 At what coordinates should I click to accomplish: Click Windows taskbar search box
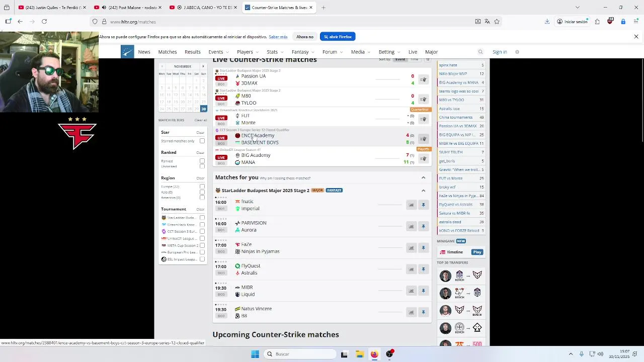(x=300, y=354)
